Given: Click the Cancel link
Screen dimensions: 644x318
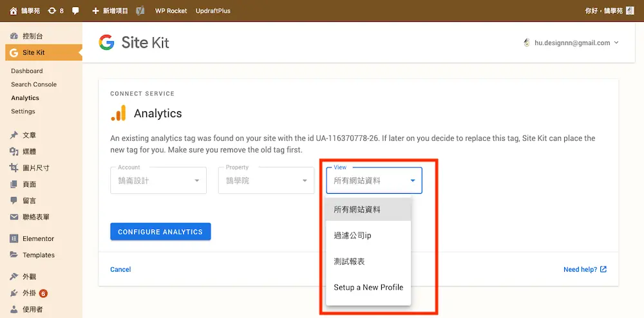Looking at the screenshot, I should click(121, 270).
